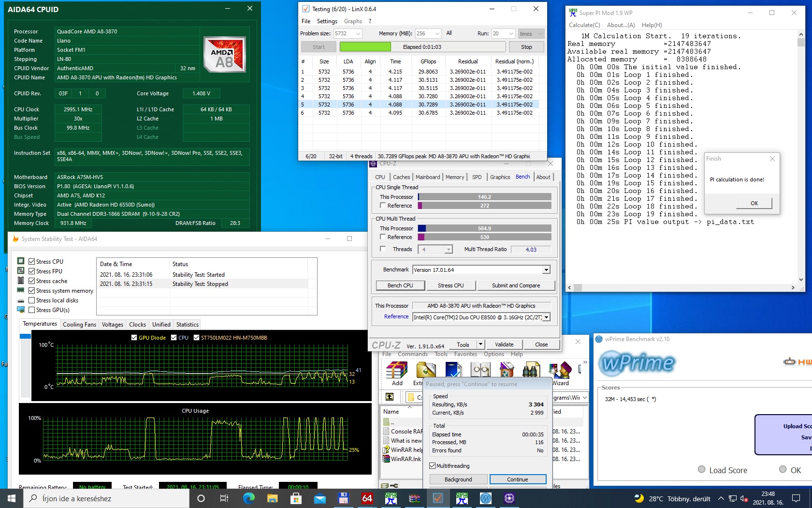Open LinX Settings menu
This screenshot has width=812, height=508.
point(327,21)
